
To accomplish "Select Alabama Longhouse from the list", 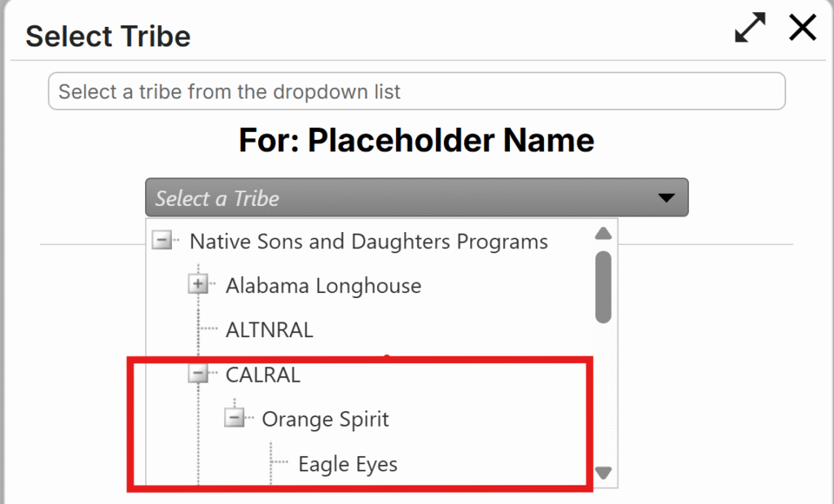I will (x=323, y=286).
